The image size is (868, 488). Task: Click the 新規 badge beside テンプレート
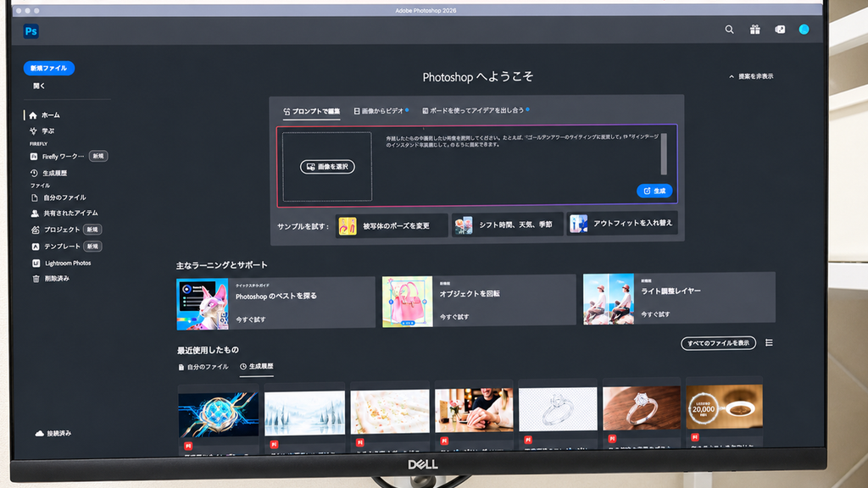(92, 247)
